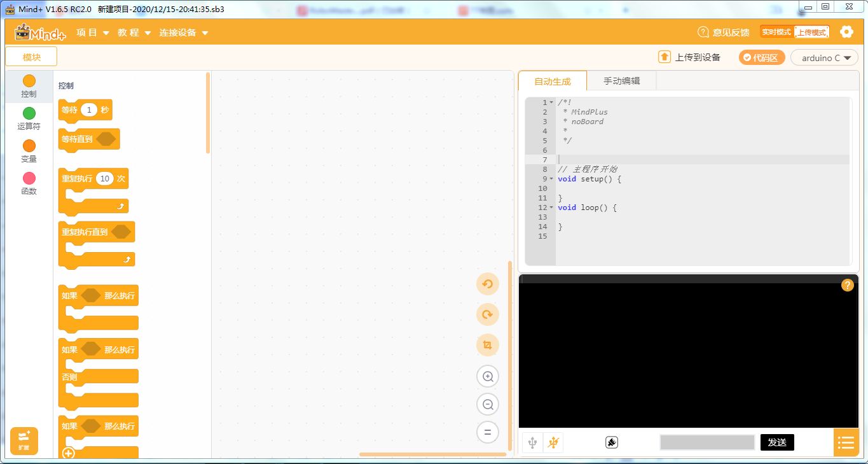This screenshot has height=464, width=868.
Task: Fold setup function at line 9
Action: coord(551,179)
